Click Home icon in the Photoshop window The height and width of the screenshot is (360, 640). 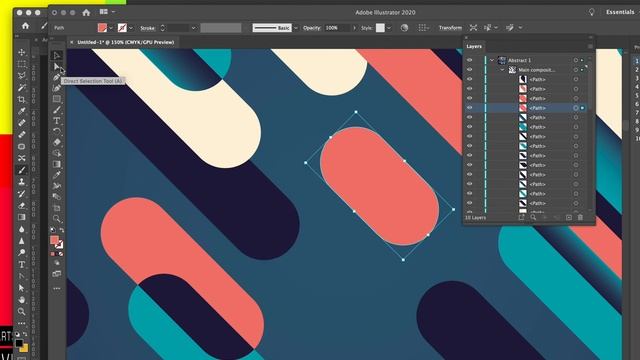tap(25, 26)
